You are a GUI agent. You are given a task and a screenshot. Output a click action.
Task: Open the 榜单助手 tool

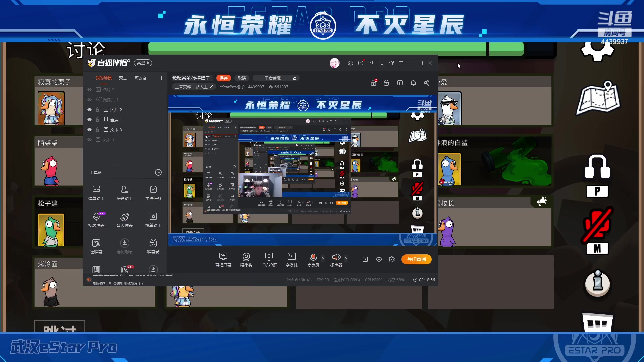tap(153, 220)
